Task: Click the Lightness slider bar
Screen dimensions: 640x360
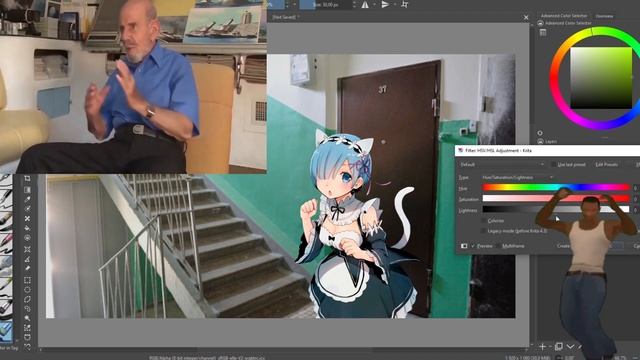Action: [x=556, y=209]
